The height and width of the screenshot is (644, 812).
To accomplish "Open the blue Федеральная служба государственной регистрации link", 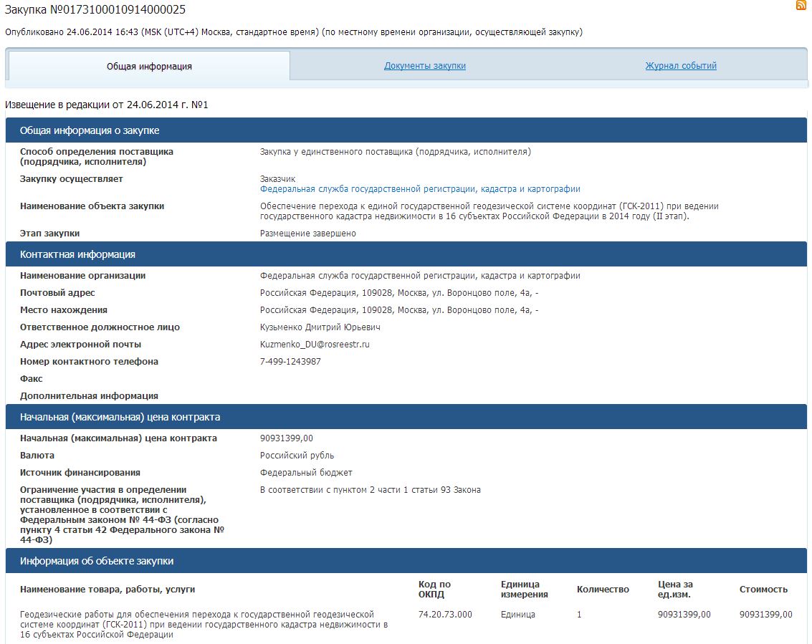I will pos(420,189).
